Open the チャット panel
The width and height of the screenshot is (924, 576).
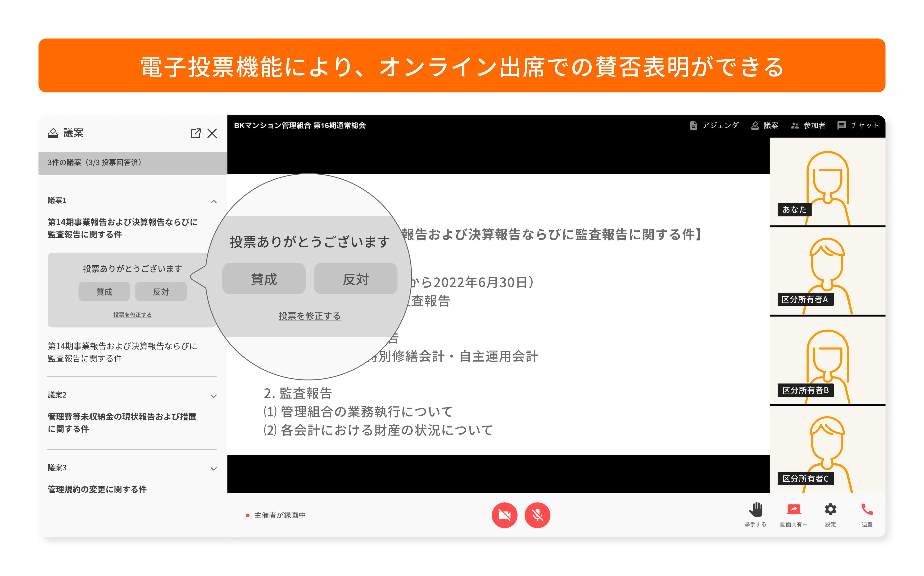pyautogui.click(x=858, y=126)
